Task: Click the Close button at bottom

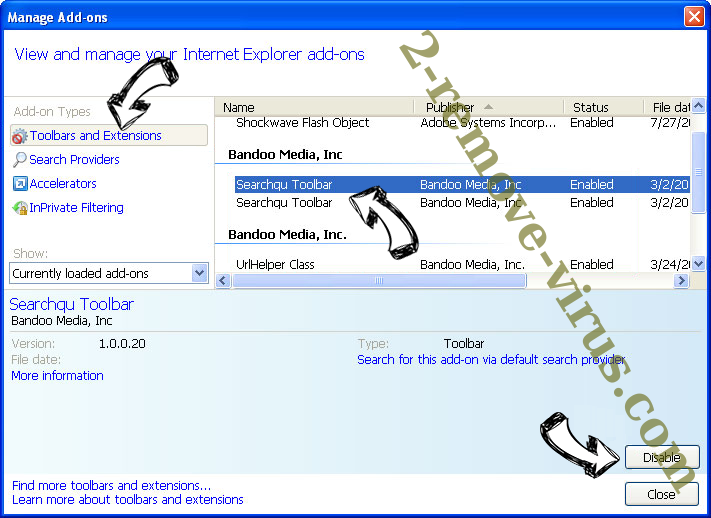Action: point(662,494)
